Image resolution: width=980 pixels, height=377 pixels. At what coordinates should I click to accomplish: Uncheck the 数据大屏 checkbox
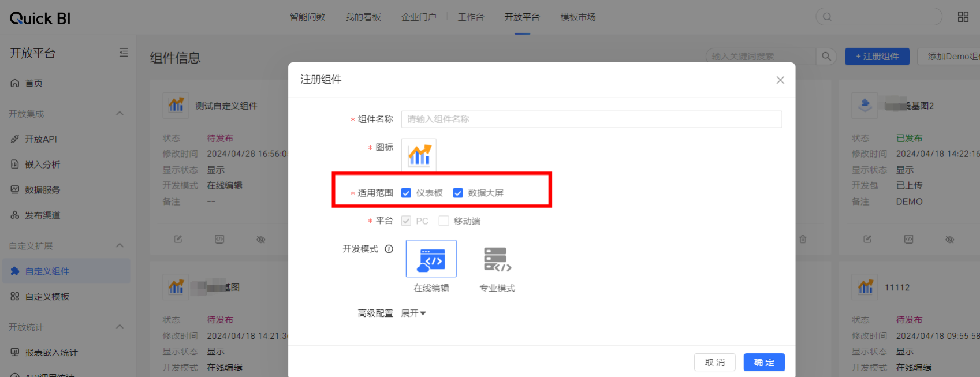[x=458, y=193]
